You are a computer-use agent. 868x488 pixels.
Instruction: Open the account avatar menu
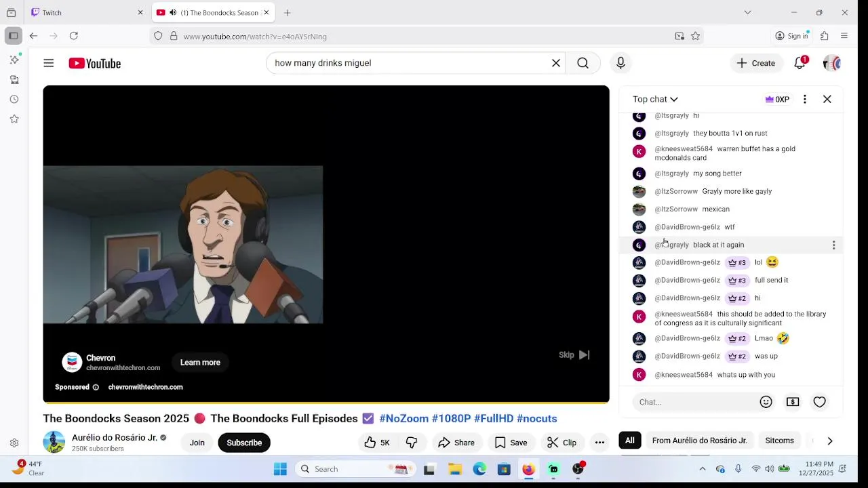coord(832,63)
